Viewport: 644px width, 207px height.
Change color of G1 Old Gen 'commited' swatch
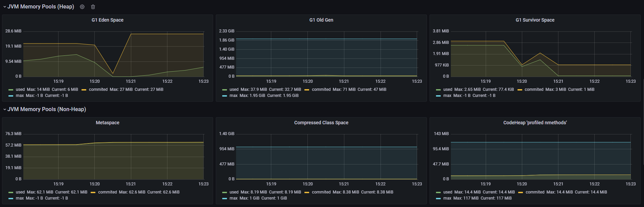coord(307,90)
